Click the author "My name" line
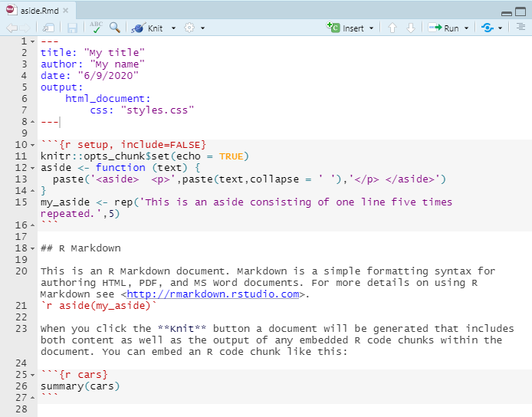The image size is (532, 417). (93, 64)
